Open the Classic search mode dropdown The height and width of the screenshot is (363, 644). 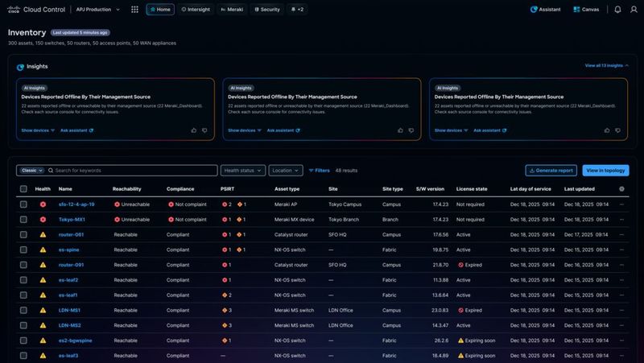click(32, 171)
